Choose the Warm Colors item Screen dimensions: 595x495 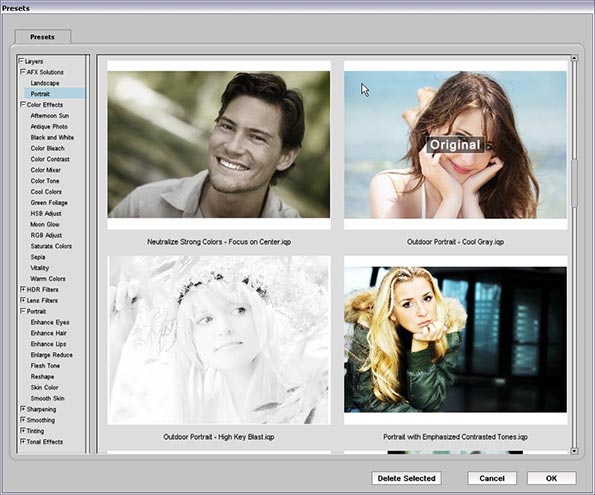coord(48,279)
